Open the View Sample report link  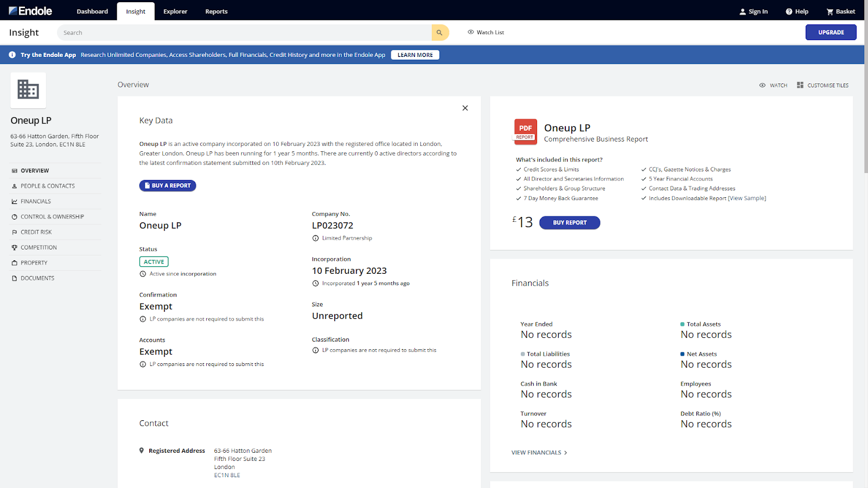(x=747, y=198)
